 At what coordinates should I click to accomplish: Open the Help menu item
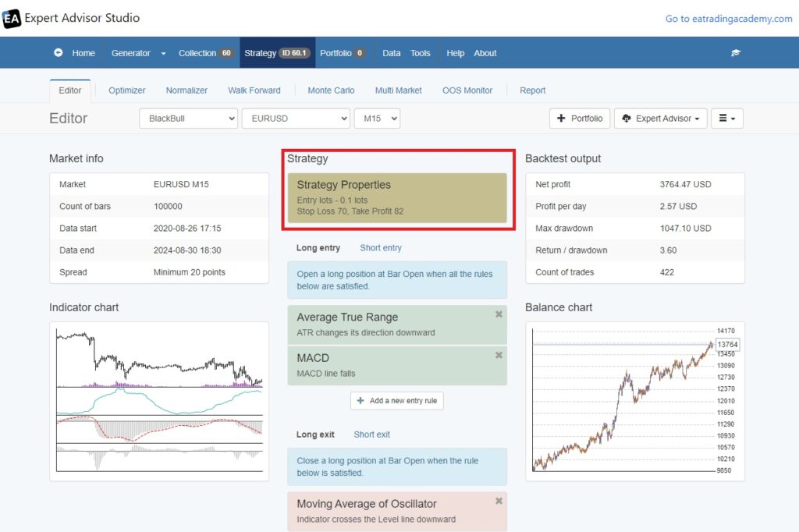[x=456, y=53]
